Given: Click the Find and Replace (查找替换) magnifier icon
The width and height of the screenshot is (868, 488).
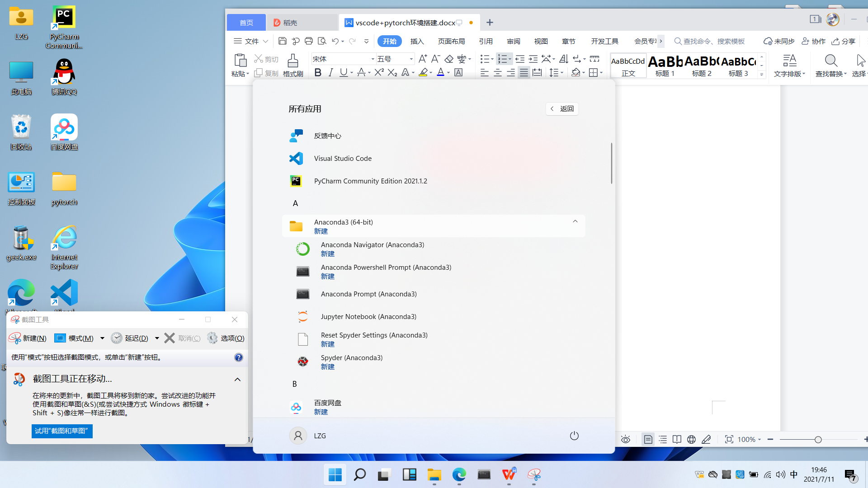Looking at the screenshot, I should point(831,60).
